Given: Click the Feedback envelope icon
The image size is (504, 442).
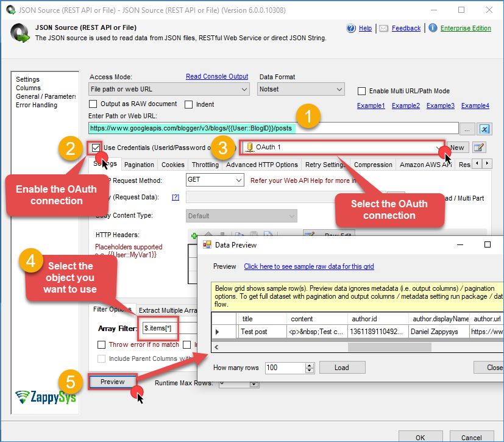Looking at the screenshot, I should pyautogui.click(x=383, y=28).
